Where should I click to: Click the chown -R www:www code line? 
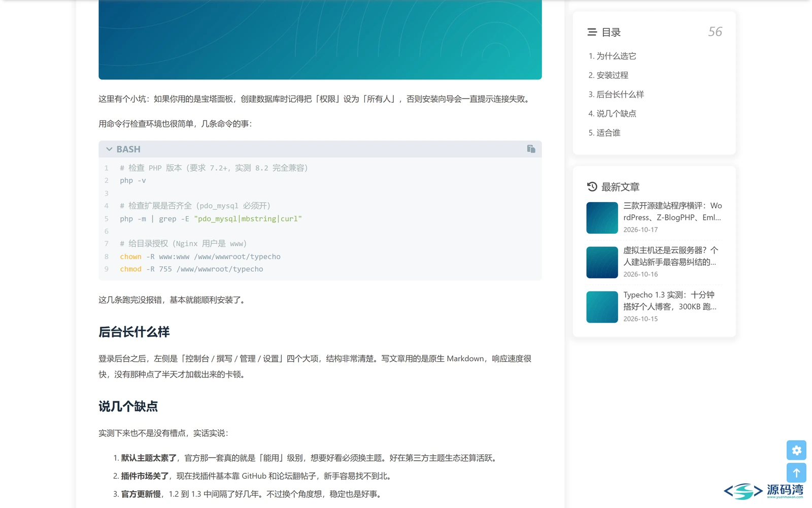point(200,257)
